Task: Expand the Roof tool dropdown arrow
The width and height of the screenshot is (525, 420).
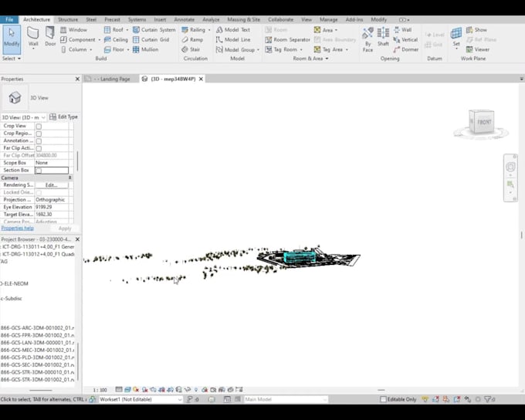Action: (127, 30)
